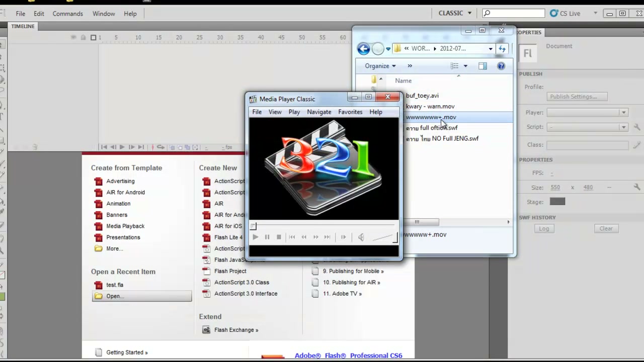
Task: Click Pause button in Media Player Classic
Action: (x=267, y=237)
